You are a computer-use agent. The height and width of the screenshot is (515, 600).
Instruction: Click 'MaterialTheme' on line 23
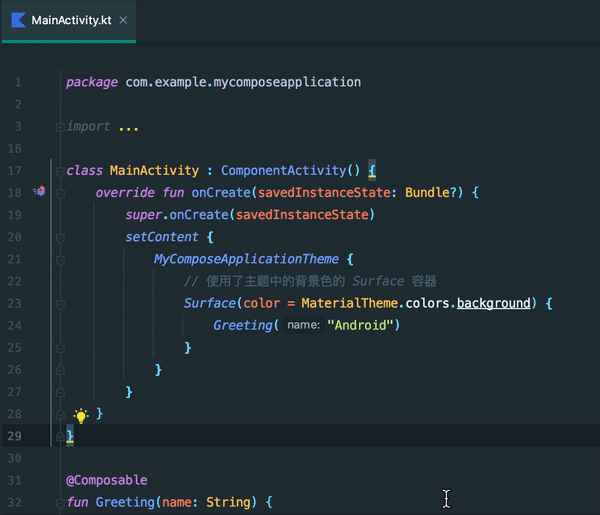(x=349, y=303)
